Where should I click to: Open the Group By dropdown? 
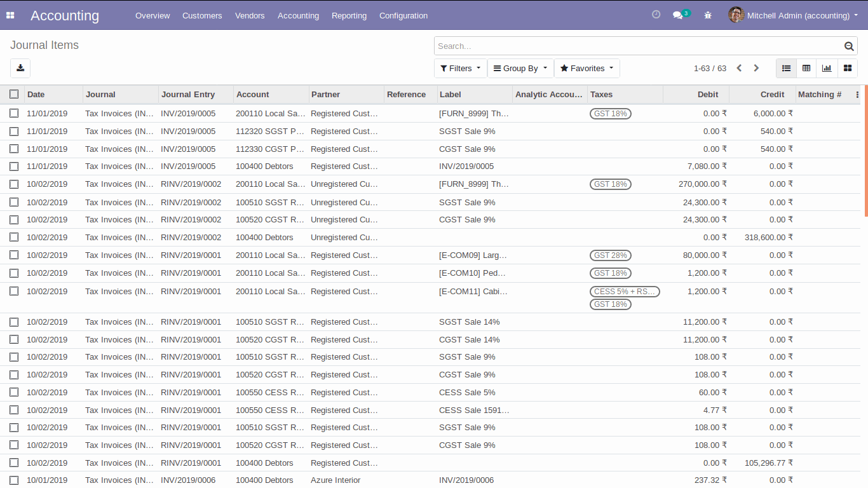pyautogui.click(x=520, y=68)
